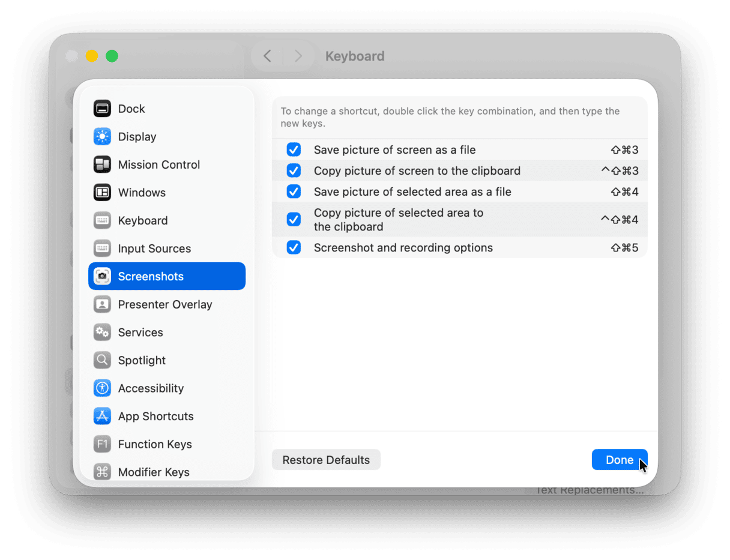Select the Windows category icon
This screenshot has width=730, height=560.
(x=102, y=193)
